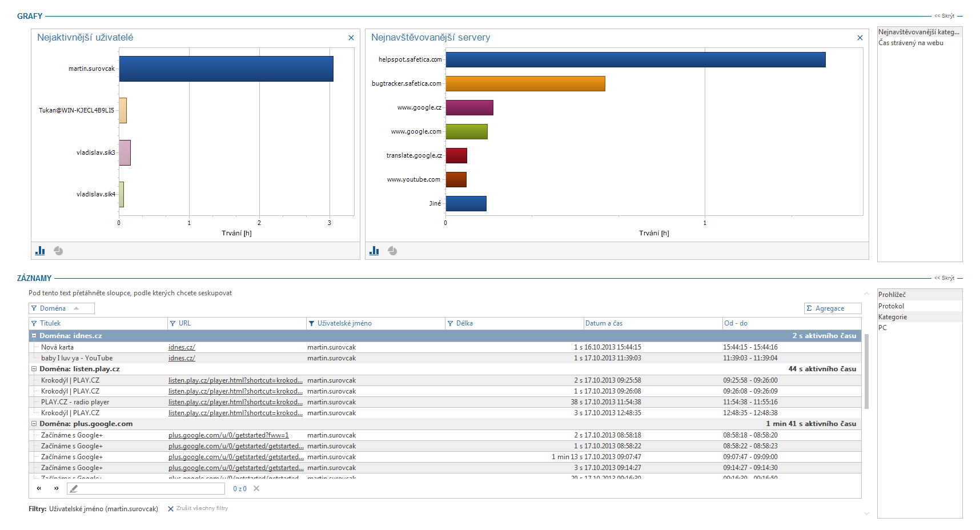Toggle the active Uživatelské jméno column filter
The height and width of the screenshot is (530, 980).
[x=312, y=323]
